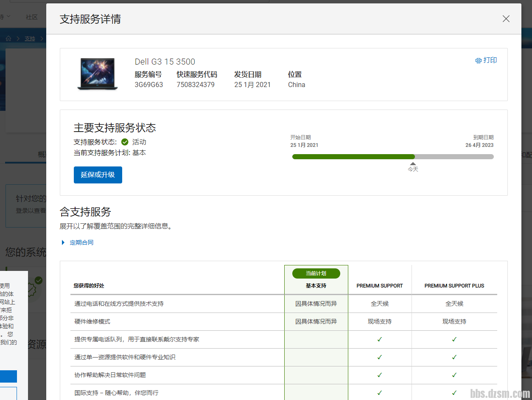
Task: Click Premium Support checkmark for 国际支持 row
Action: click(x=380, y=393)
